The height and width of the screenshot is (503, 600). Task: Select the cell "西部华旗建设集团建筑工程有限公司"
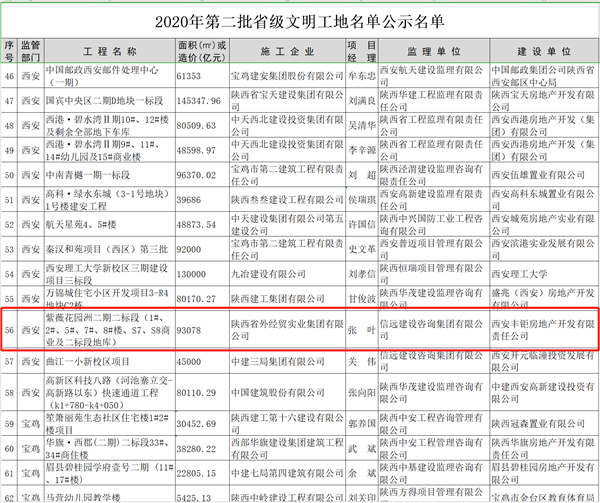pyautogui.click(x=287, y=449)
